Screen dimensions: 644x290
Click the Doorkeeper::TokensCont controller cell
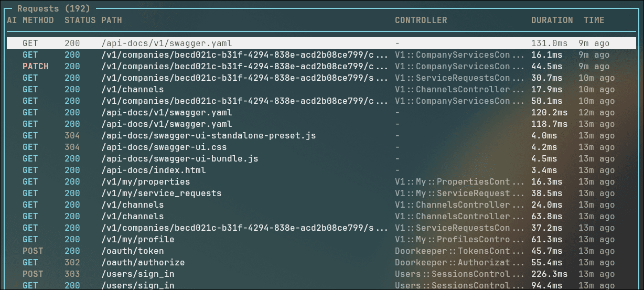click(459, 251)
